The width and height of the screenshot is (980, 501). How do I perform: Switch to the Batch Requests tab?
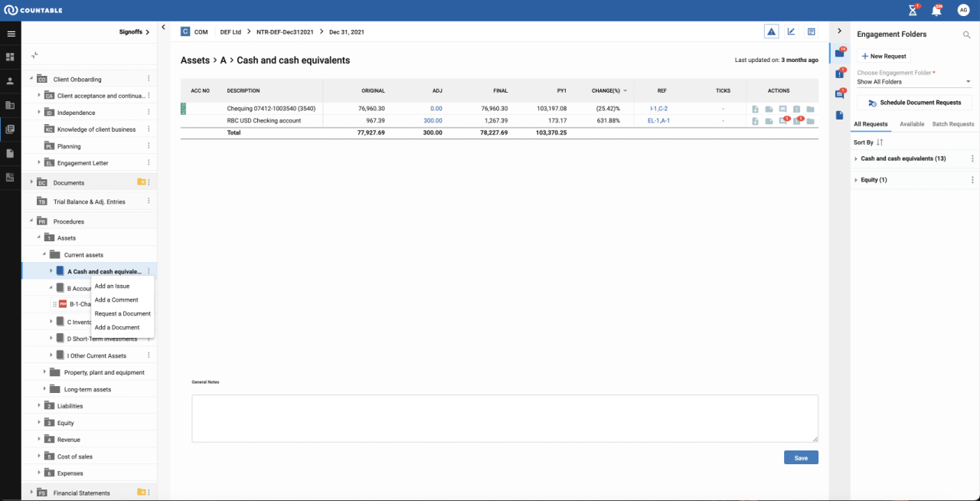point(952,124)
